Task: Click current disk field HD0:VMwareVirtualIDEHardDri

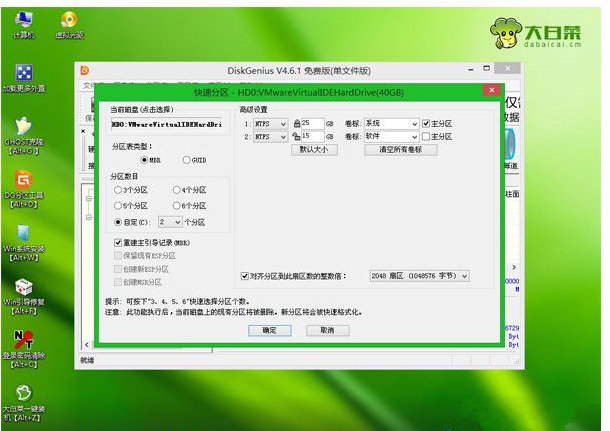Action: point(167,124)
